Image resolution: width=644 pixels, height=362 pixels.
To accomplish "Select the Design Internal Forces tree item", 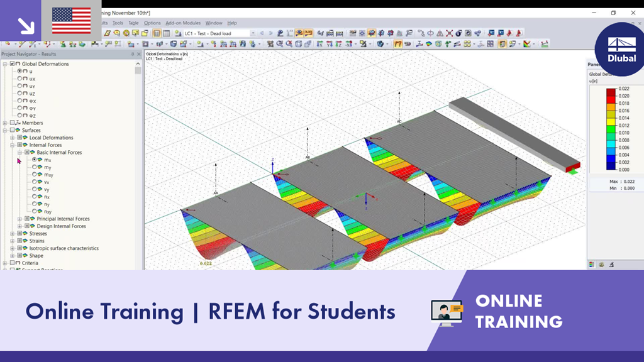I will tap(61, 226).
